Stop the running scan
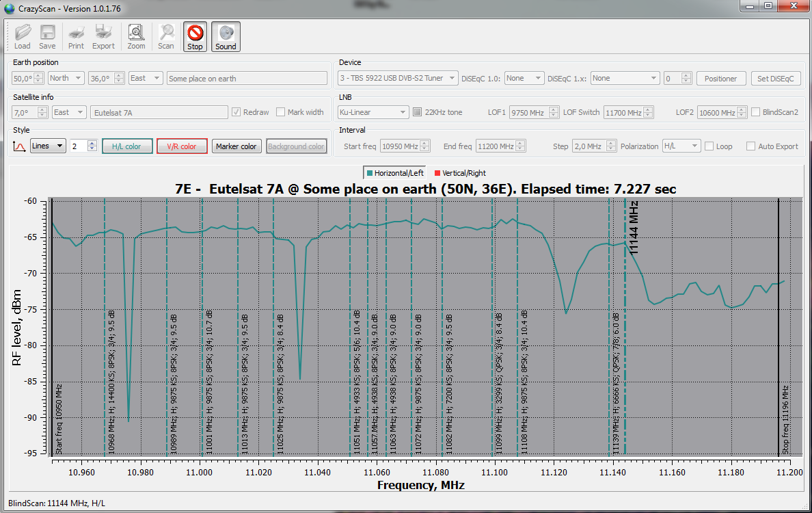 pyautogui.click(x=195, y=37)
